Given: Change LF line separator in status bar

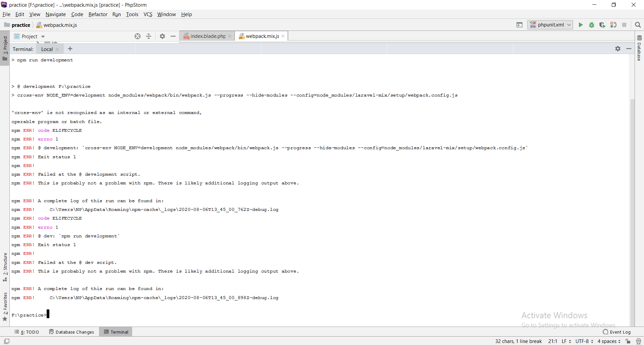Looking at the screenshot, I should click(x=566, y=341).
